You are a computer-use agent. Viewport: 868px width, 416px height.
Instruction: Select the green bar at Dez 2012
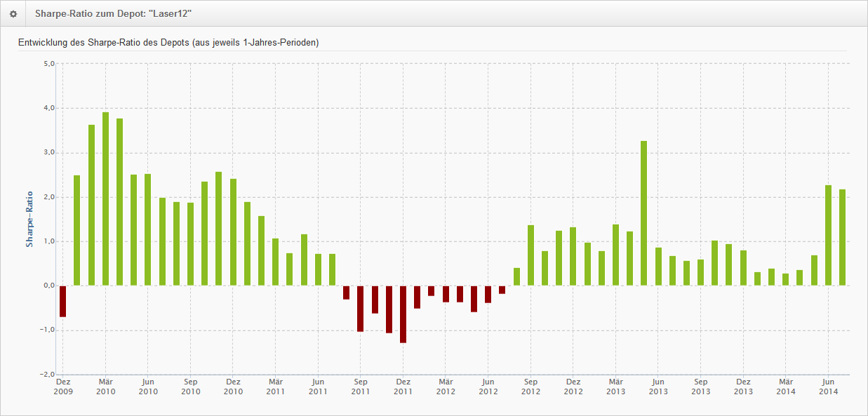tap(573, 256)
